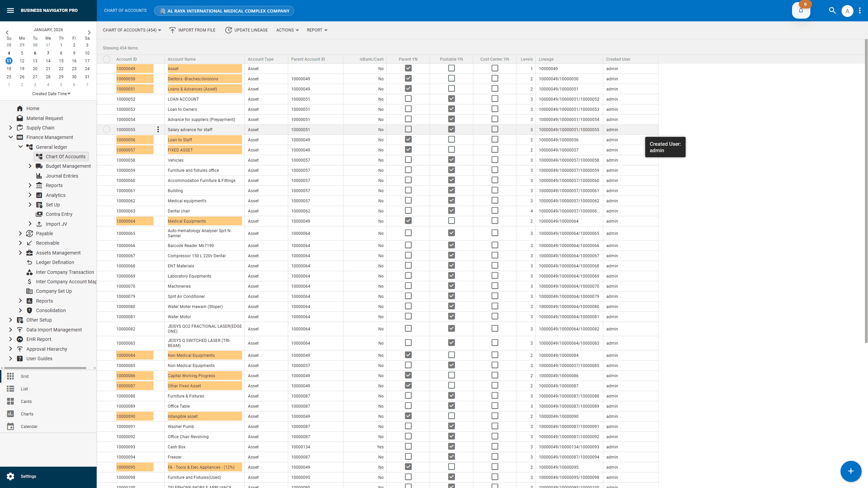Select Journal Entries in the sidebar
Image resolution: width=868 pixels, height=488 pixels.
click(x=62, y=176)
